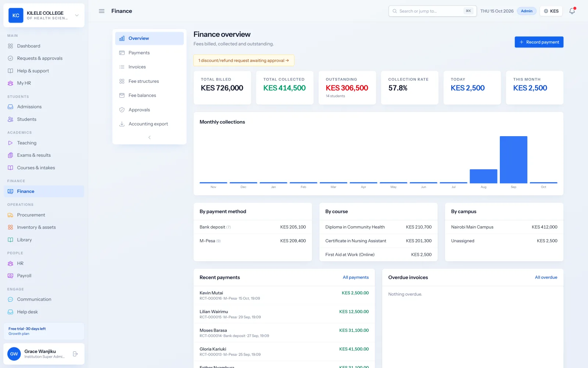The height and width of the screenshot is (368, 588).
Task: Toggle the hamburger menu icon
Action: [102, 11]
